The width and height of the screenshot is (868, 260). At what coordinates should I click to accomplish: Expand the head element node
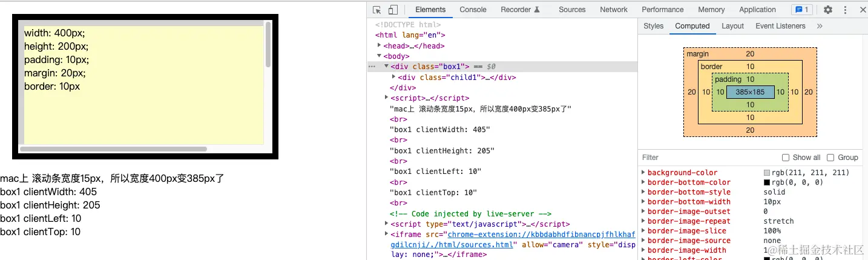[x=380, y=45]
